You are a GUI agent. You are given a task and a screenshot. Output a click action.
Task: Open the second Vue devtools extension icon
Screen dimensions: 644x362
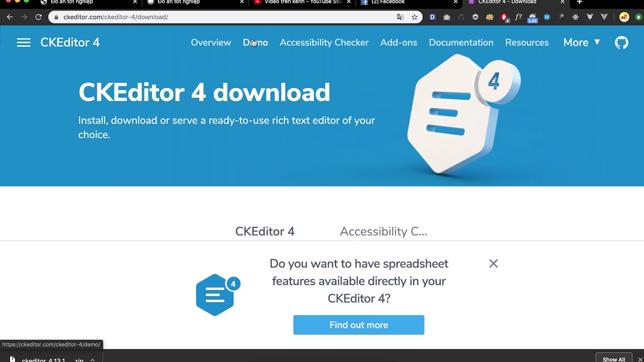point(604,17)
